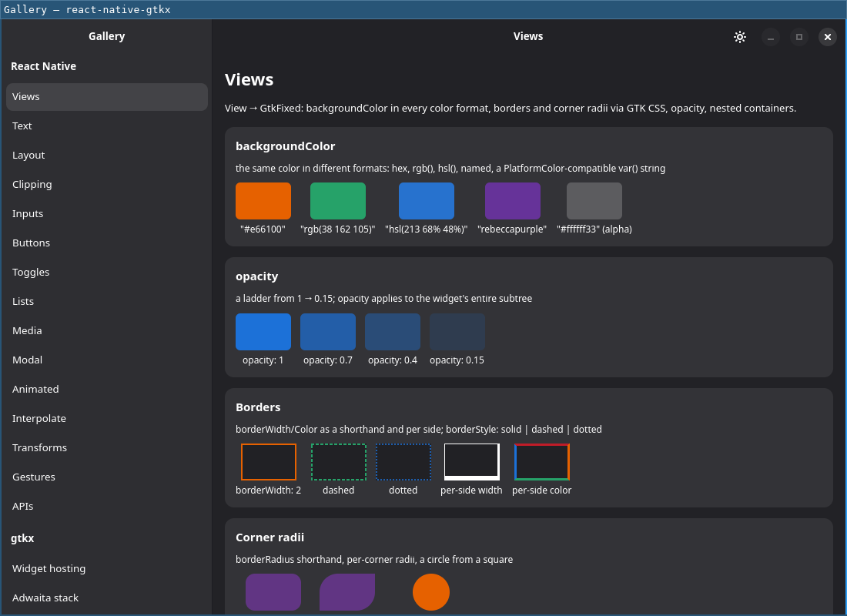Navigate to the Toggles page
The width and height of the screenshot is (847, 616).
pos(107,272)
